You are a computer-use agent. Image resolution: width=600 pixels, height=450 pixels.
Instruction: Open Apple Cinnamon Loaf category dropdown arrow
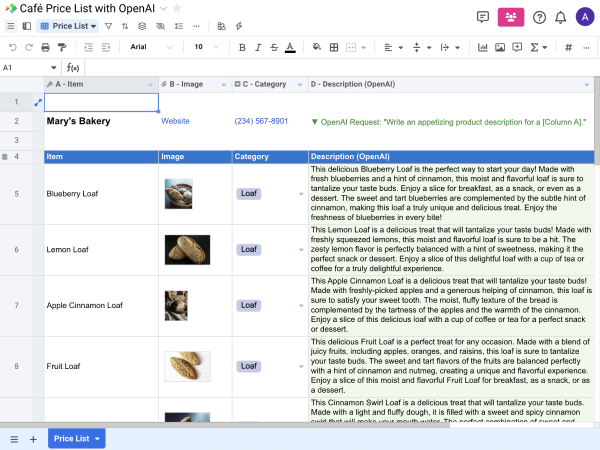coord(301,306)
